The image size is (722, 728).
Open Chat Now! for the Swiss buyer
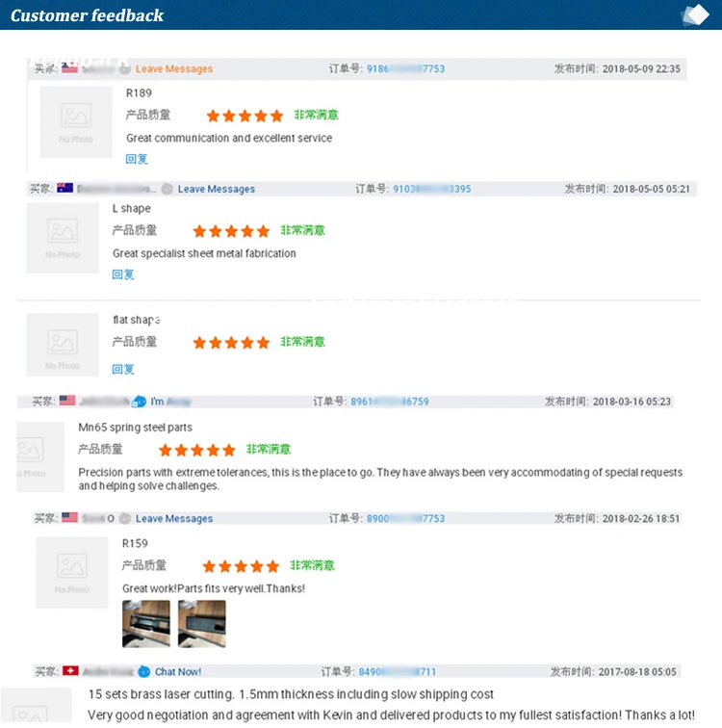[x=178, y=672]
